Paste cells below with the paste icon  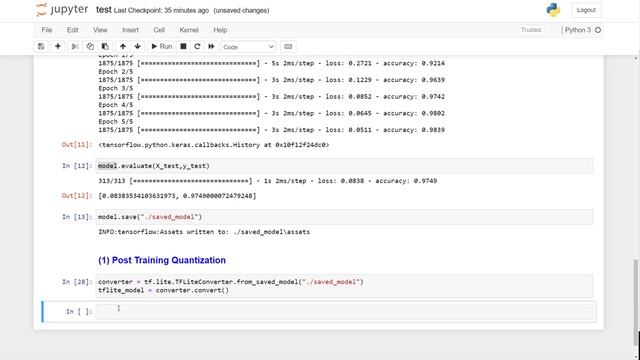pos(105,47)
